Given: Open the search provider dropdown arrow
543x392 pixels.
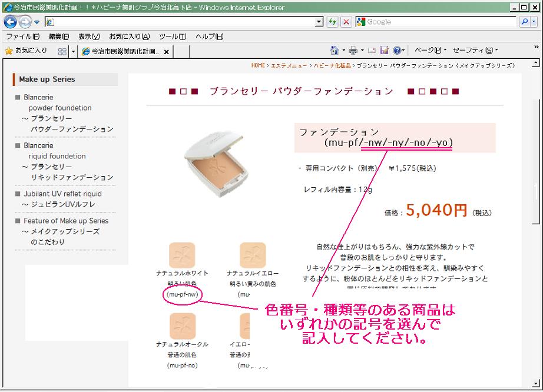Looking at the screenshot, I should tap(534, 22).
